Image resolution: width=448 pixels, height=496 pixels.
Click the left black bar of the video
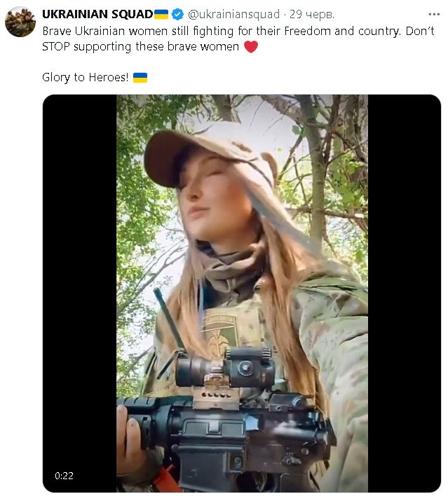click(x=79, y=280)
